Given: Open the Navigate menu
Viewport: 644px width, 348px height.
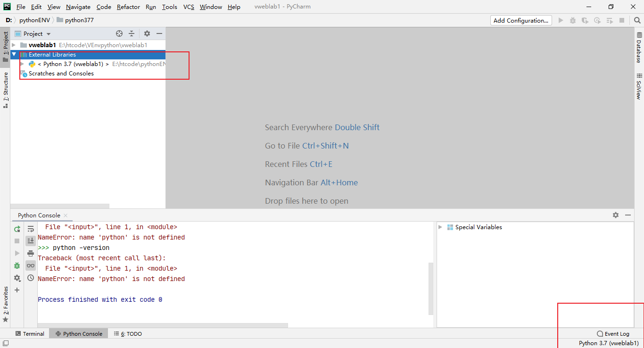Looking at the screenshot, I should click(78, 7).
